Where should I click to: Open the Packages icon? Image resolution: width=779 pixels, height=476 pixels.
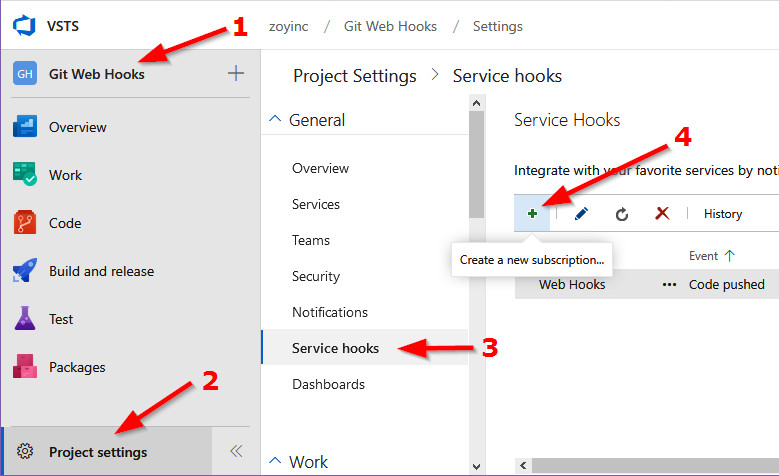click(x=25, y=366)
